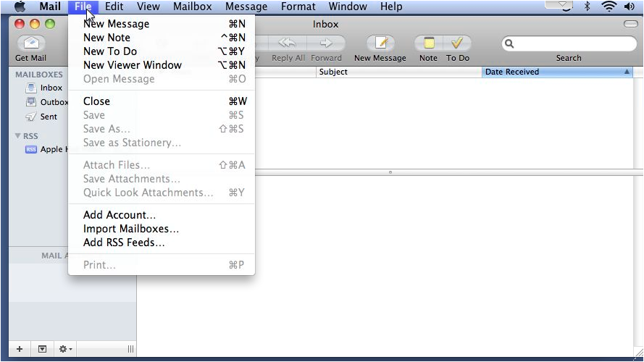Click the Wi-Fi status icon

[x=609, y=7]
